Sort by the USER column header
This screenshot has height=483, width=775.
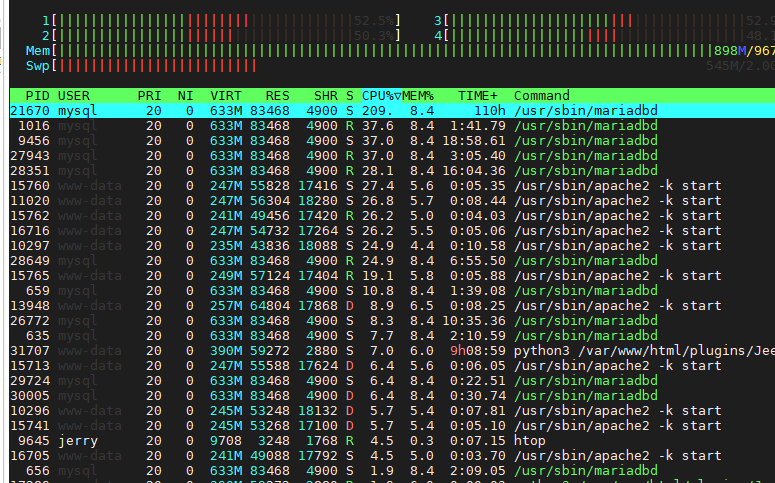[75, 96]
